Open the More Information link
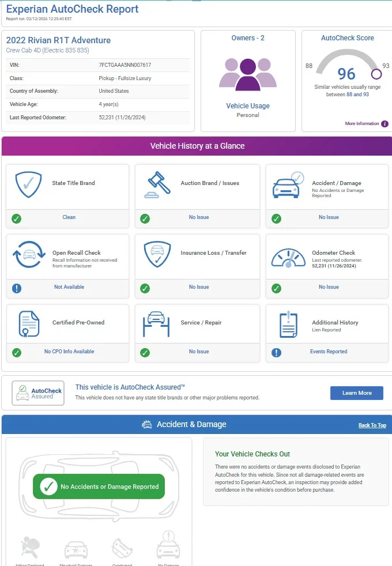 [x=361, y=123]
